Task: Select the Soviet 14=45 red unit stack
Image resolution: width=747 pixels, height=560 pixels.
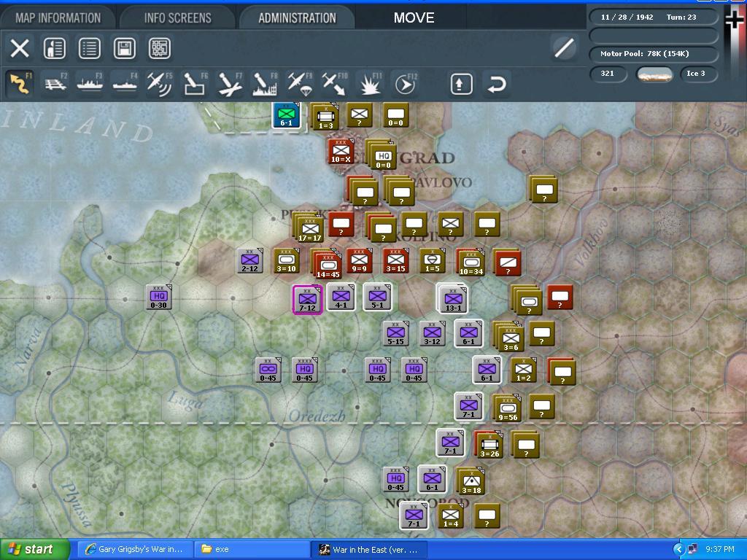Action: [x=328, y=264]
